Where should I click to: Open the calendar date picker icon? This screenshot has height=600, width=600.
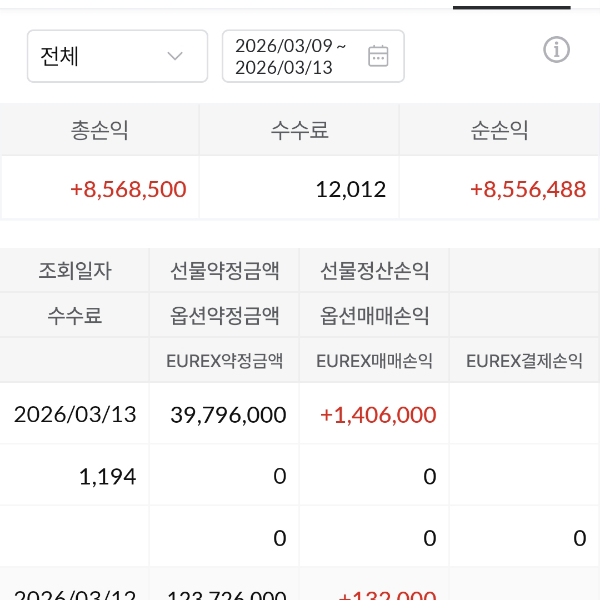[x=378, y=56]
